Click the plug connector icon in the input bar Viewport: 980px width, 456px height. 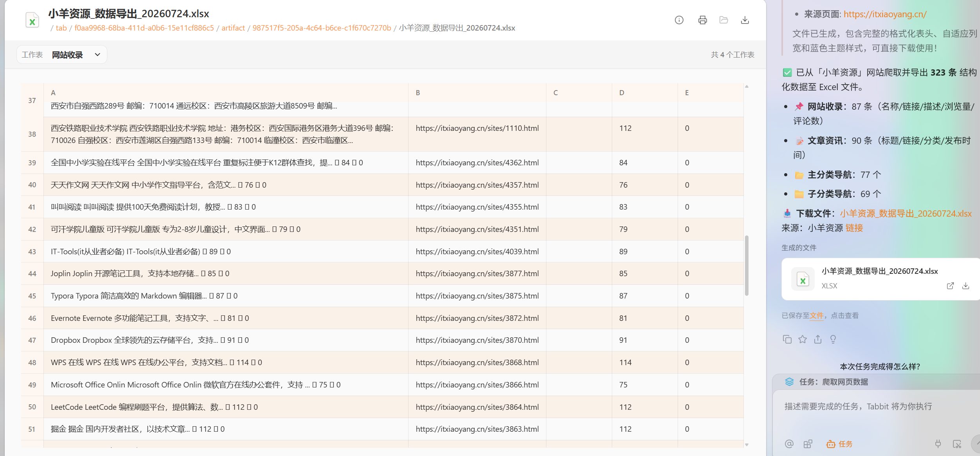938,444
